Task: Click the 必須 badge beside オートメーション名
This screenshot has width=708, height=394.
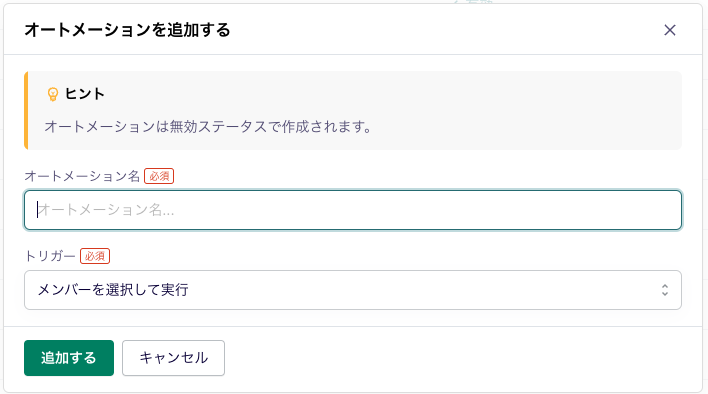Action: click(x=159, y=176)
